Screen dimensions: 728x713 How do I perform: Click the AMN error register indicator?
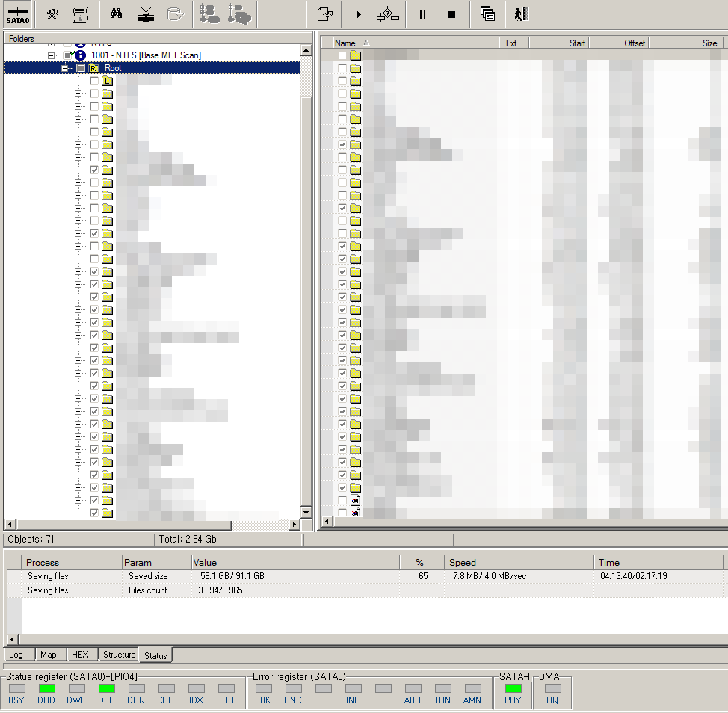pyautogui.click(x=472, y=688)
